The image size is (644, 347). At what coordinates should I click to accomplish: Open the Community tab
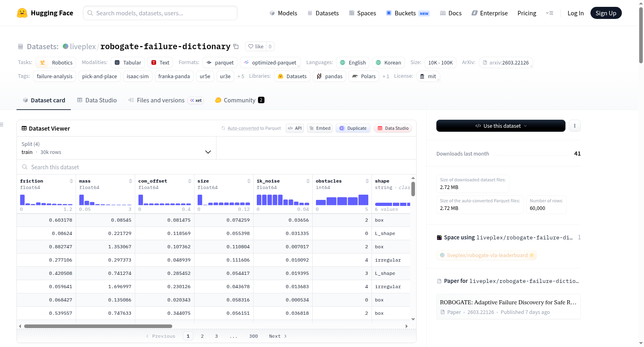[x=240, y=100]
